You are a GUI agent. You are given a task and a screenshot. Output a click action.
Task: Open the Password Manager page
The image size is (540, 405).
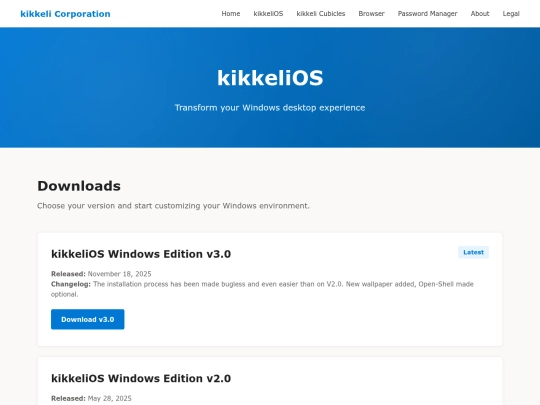[x=427, y=14]
